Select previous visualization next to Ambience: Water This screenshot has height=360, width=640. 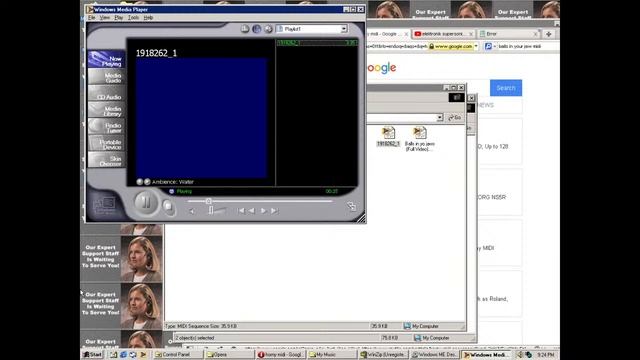140,182
